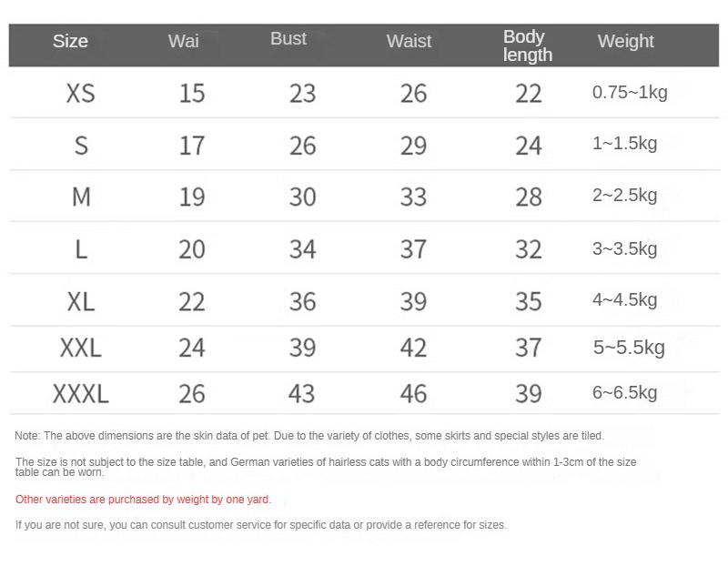
Task: Click the Waist column header
Action: [409, 41]
